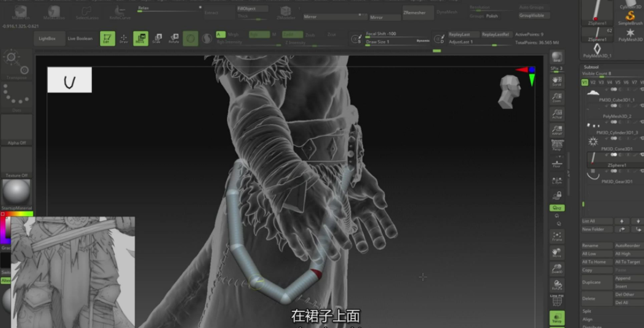Click the Move view icon
This screenshot has height=328, width=644.
557,252
